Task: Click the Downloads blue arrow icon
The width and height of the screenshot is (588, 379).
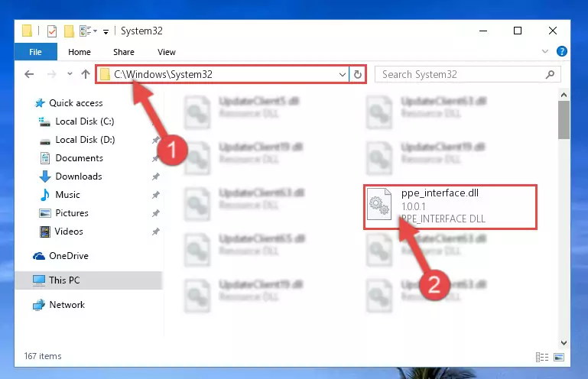Action: coord(45,177)
